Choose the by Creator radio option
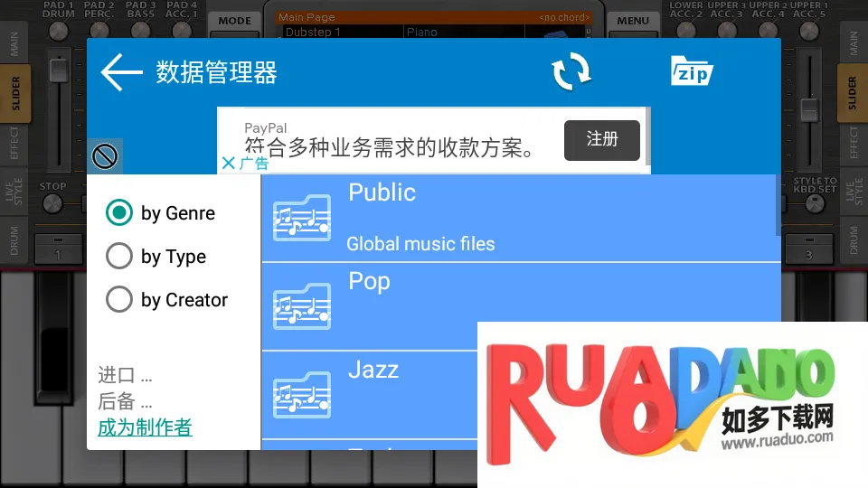Image resolution: width=868 pixels, height=488 pixels. (119, 300)
